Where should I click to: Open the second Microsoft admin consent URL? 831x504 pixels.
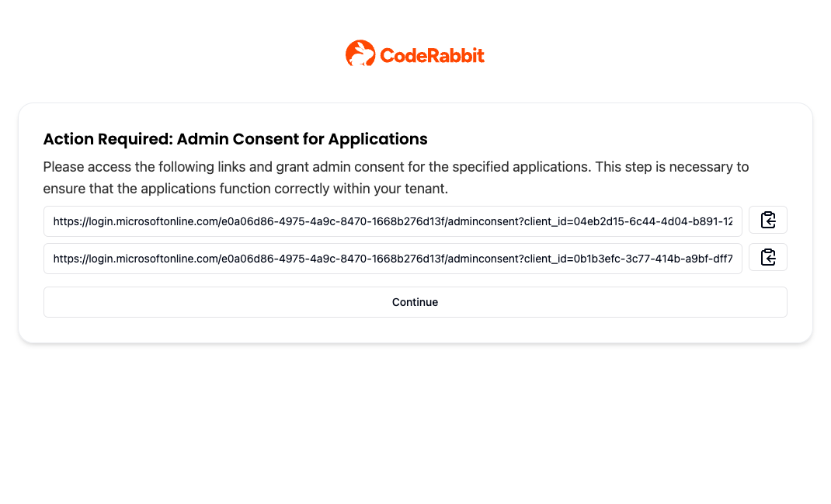(392, 259)
